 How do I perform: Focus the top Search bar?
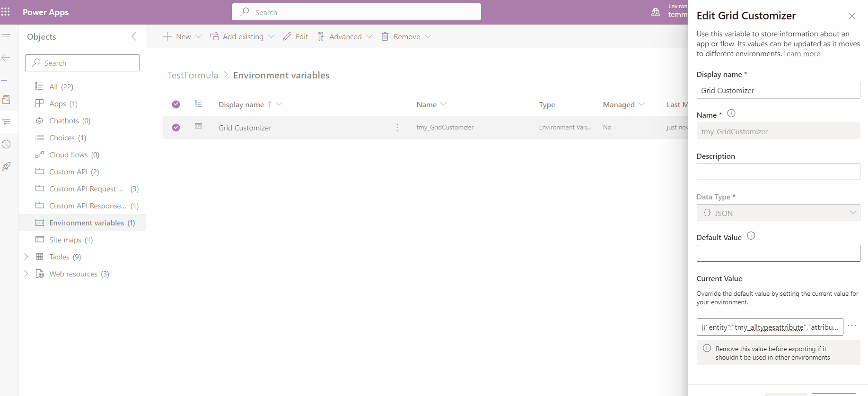point(356,12)
